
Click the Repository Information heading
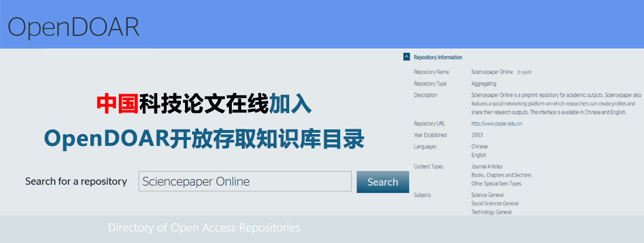tap(437, 57)
